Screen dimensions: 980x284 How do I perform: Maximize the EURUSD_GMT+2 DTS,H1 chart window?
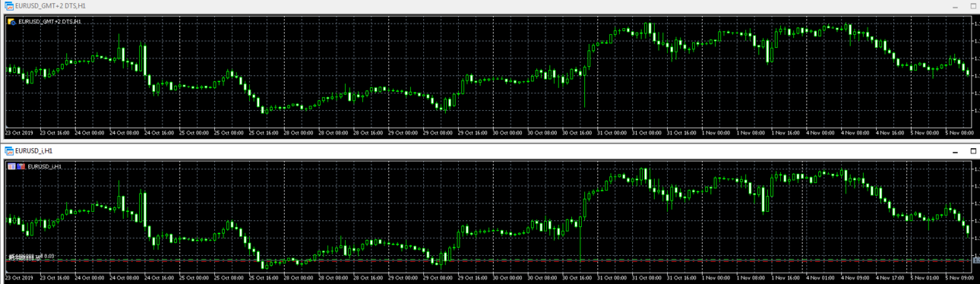coord(974,5)
